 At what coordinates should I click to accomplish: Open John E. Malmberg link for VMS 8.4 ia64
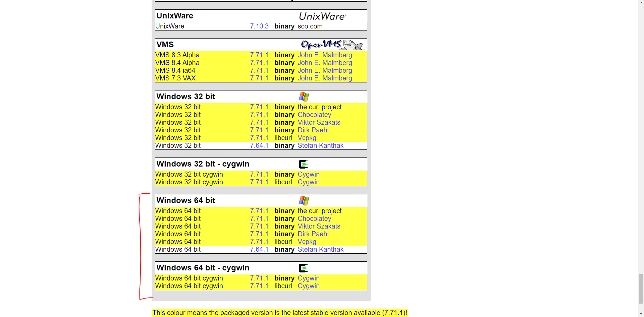pyautogui.click(x=325, y=70)
